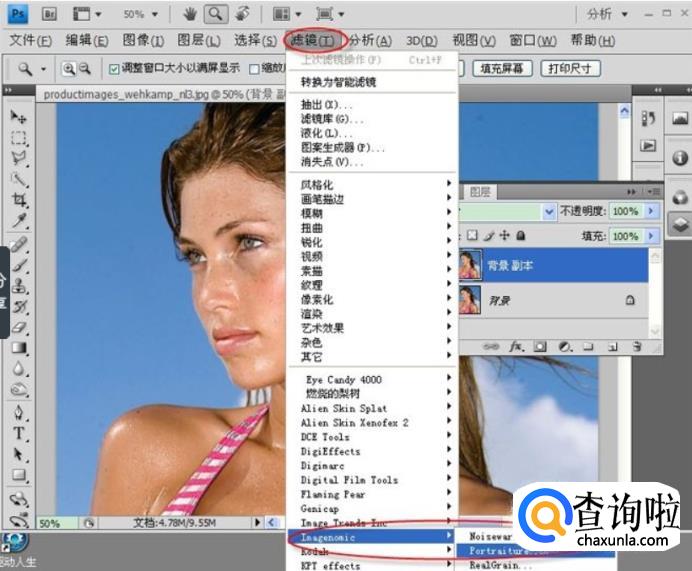
Task: Click the layer style fx icon
Action: 516,347
